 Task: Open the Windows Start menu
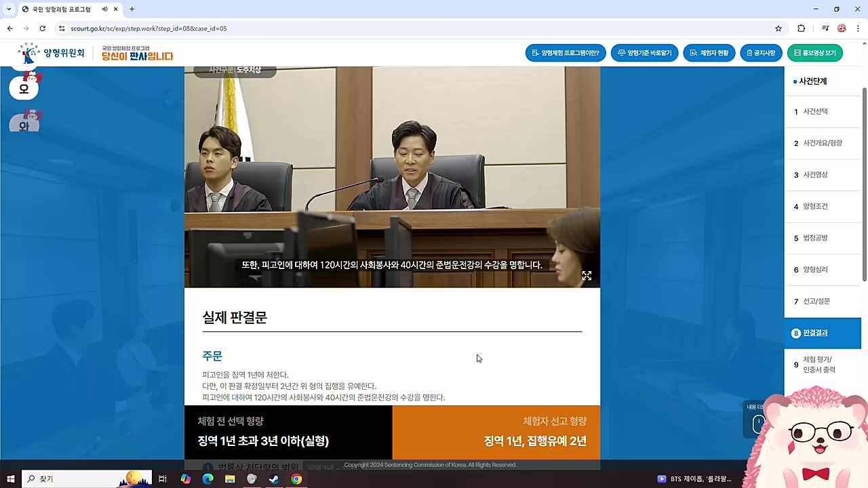click(x=11, y=479)
